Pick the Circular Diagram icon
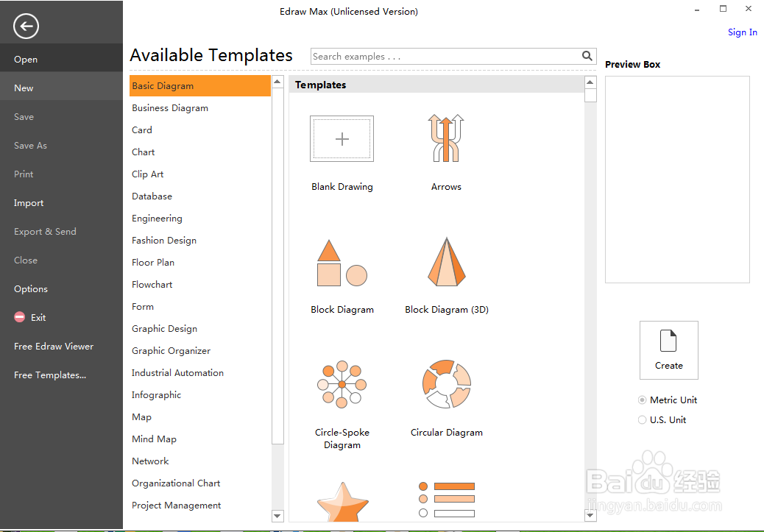764x532 pixels. 447,384
